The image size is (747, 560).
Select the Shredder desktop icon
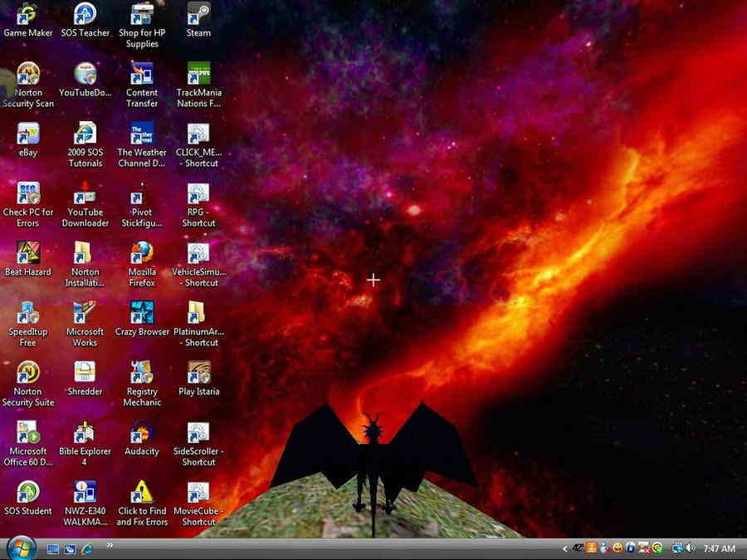85,379
